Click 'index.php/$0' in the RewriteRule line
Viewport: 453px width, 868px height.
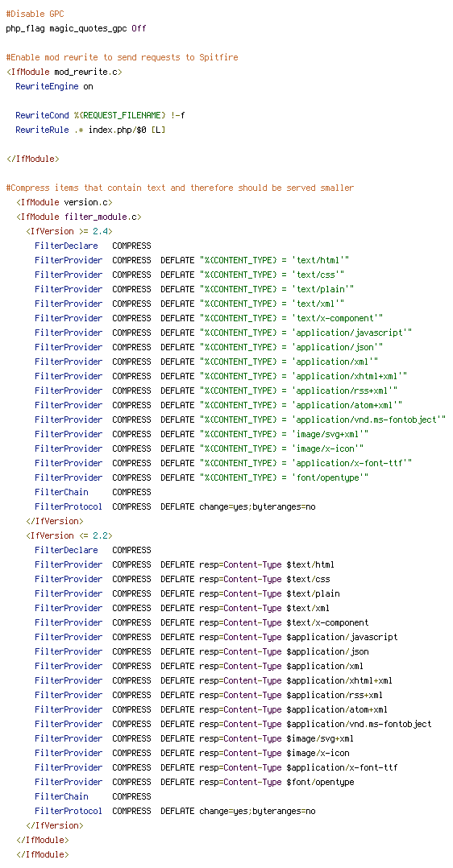[x=117, y=130]
